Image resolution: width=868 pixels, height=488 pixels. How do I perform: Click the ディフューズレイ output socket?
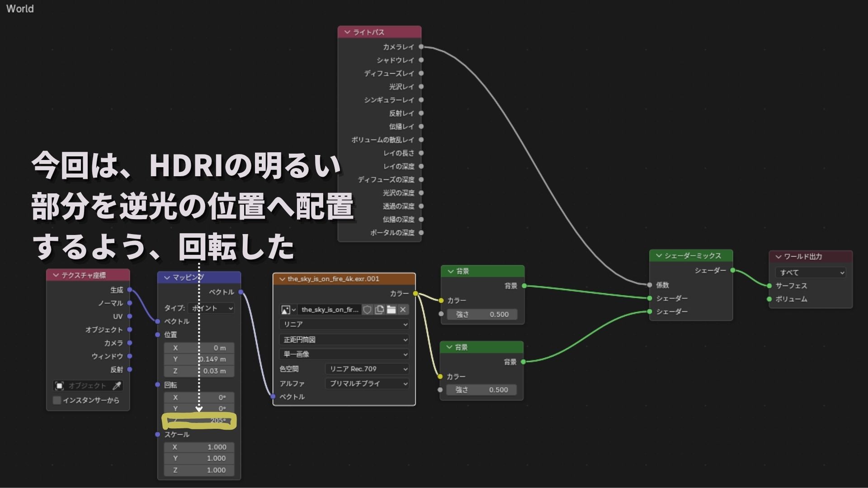pos(421,73)
